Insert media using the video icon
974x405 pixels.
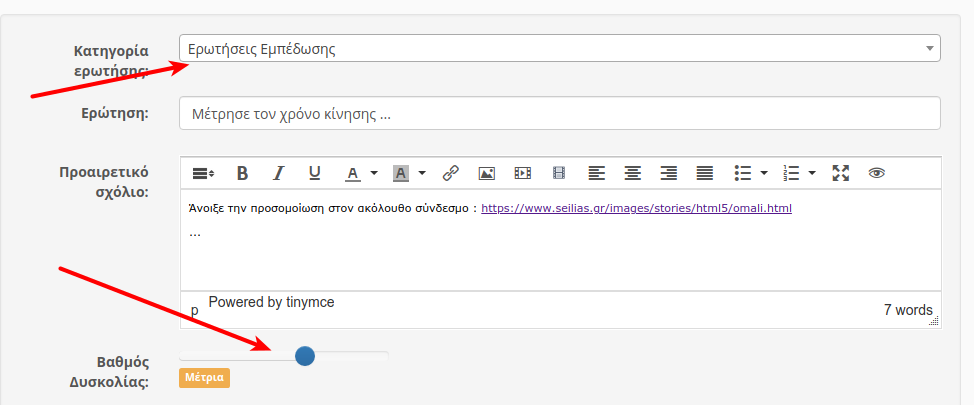(522, 173)
